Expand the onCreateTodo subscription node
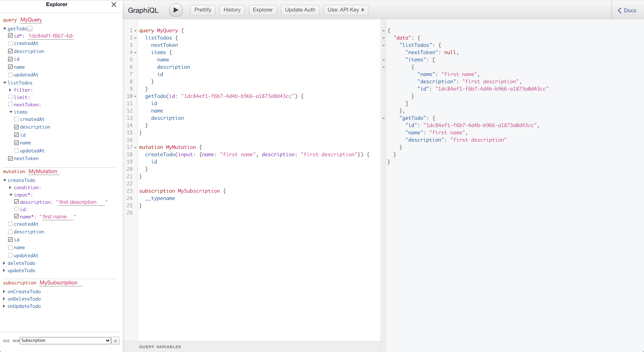The height and width of the screenshot is (352, 644). [x=4, y=292]
